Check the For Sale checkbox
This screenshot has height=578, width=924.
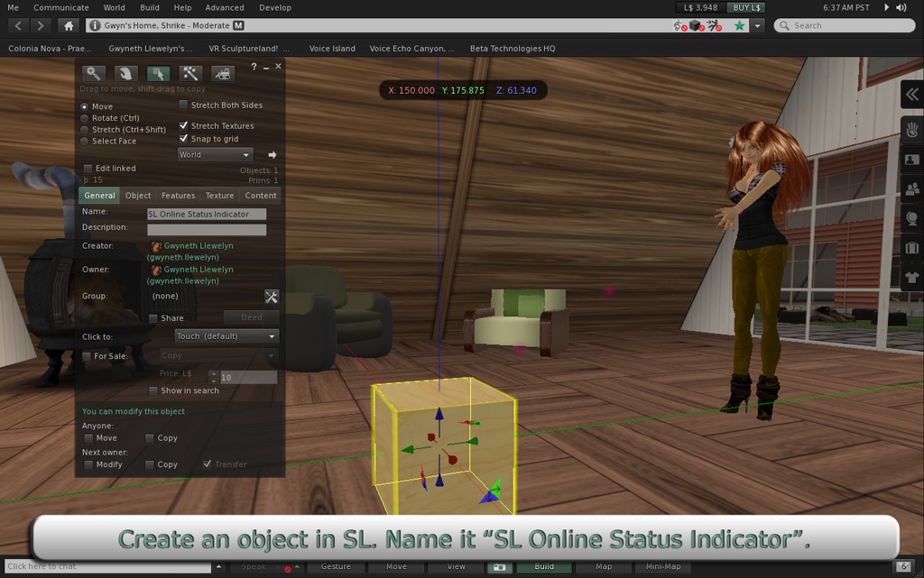tap(87, 356)
